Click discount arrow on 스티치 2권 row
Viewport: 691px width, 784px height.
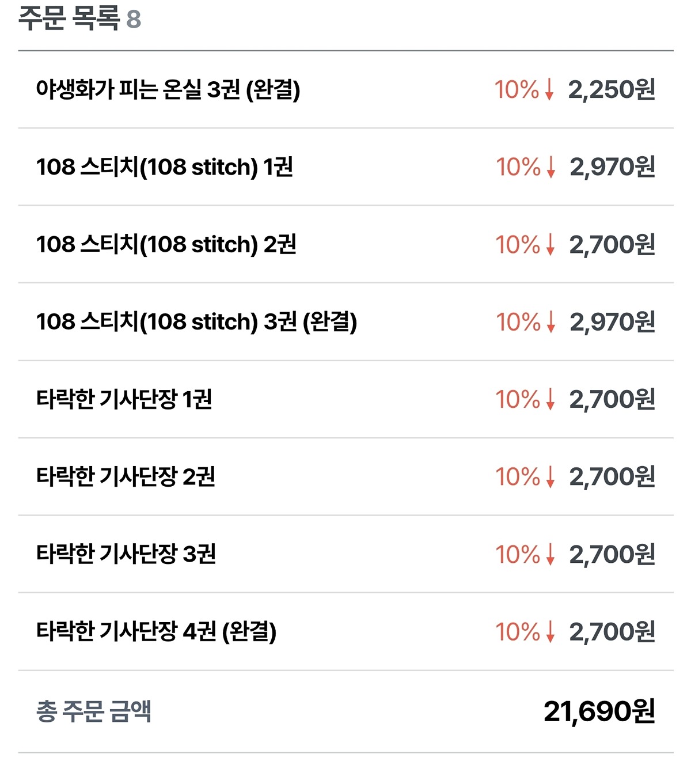(x=550, y=244)
